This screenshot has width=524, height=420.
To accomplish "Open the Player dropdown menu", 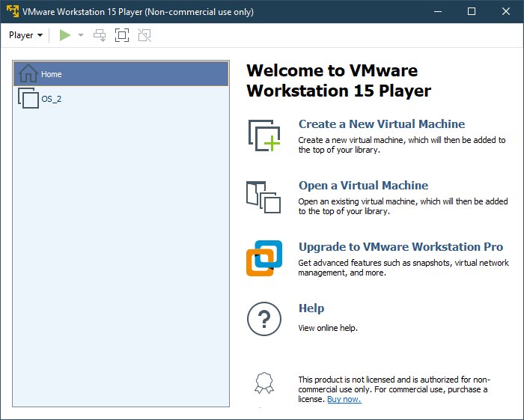I will [25, 35].
